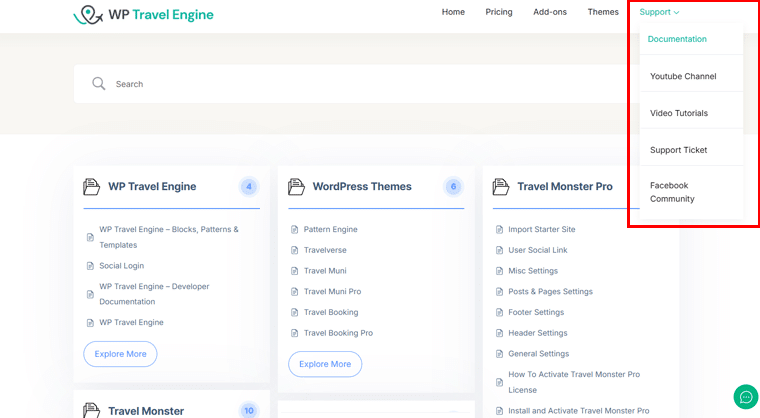Open the Travelverse doc link

(325, 250)
